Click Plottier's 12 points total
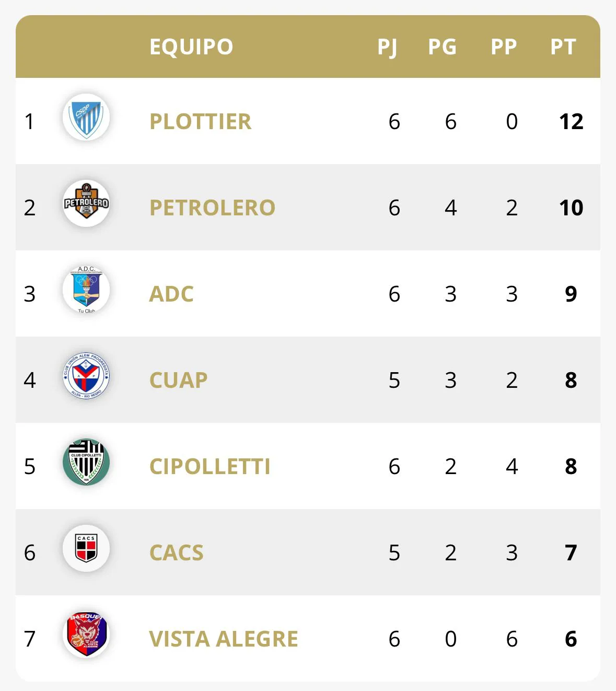The width and height of the screenshot is (616, 691). pyautogui.click(x=571, y=122)
